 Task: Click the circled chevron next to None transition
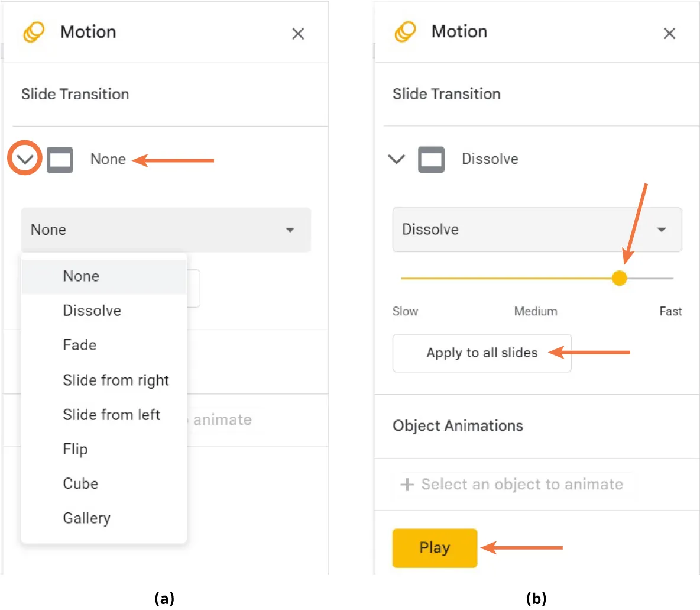pyautogui.click(x=24, y=158)
